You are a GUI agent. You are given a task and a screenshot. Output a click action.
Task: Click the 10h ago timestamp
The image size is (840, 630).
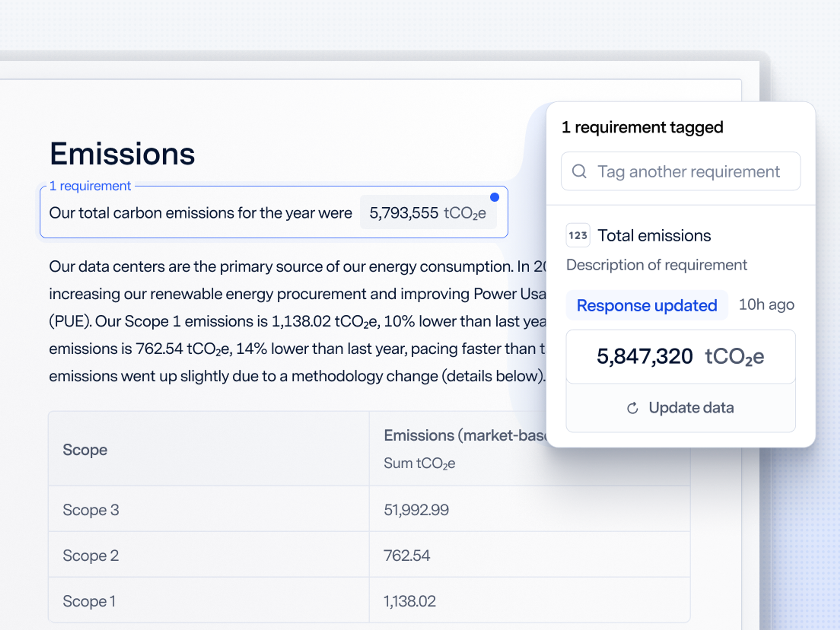click(x=766, y=304)
